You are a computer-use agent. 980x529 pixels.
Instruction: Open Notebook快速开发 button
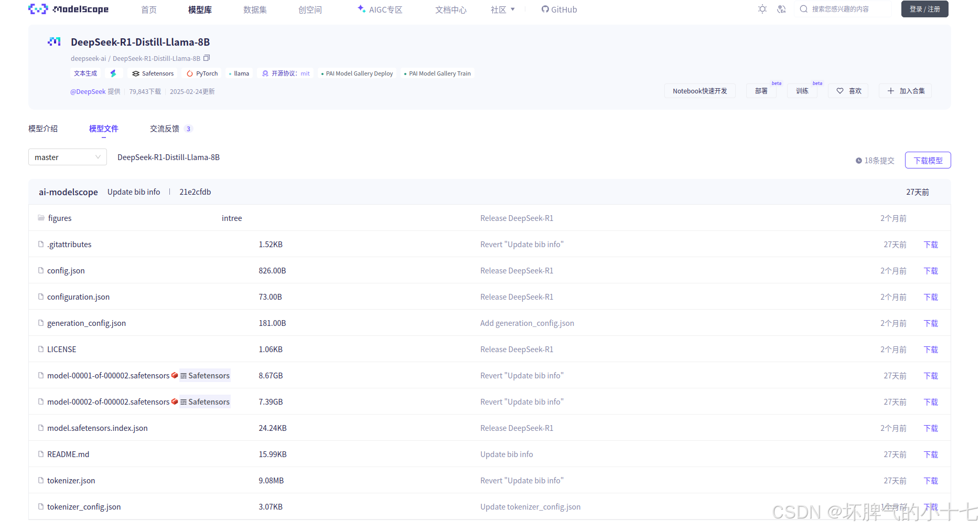[x=699, y=91]
